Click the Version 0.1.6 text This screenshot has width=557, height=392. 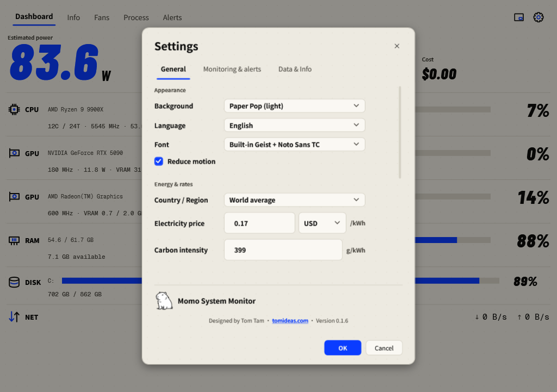click(332, 321)
